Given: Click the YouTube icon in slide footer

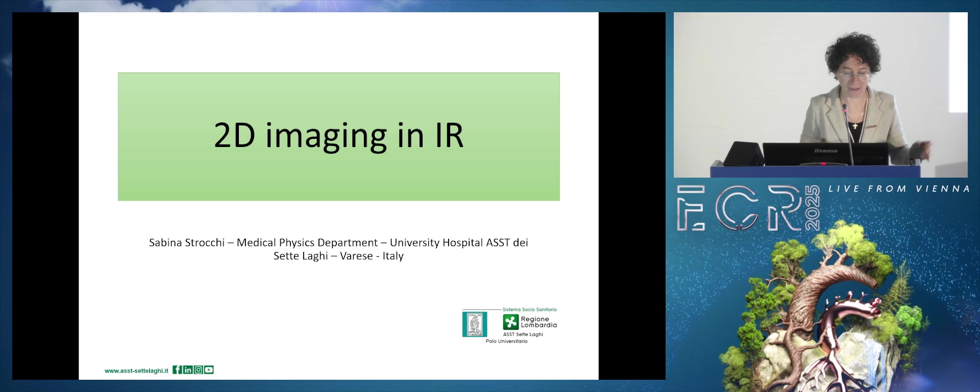Looking at the screenshot, I should coord(209,370).
